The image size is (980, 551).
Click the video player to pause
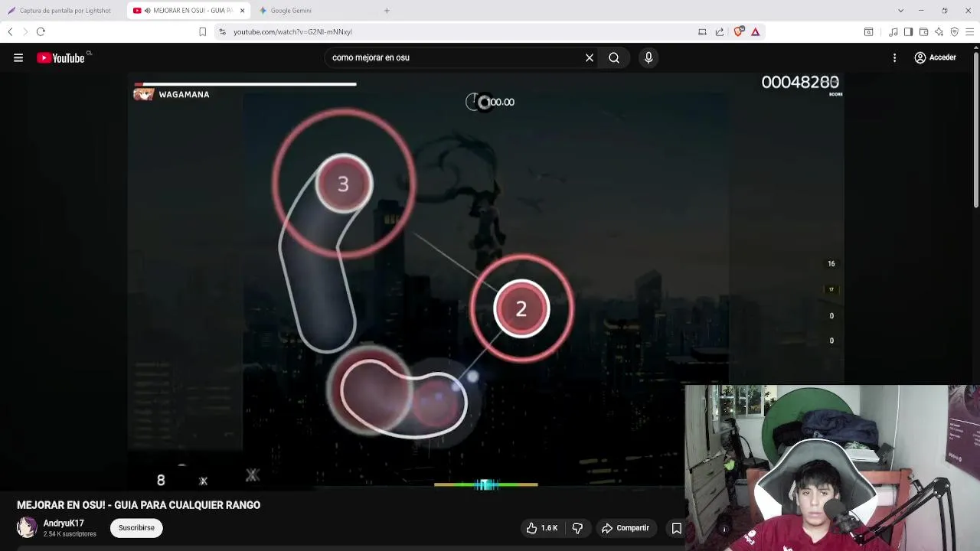pyautogui.click(x=486, y=283)
